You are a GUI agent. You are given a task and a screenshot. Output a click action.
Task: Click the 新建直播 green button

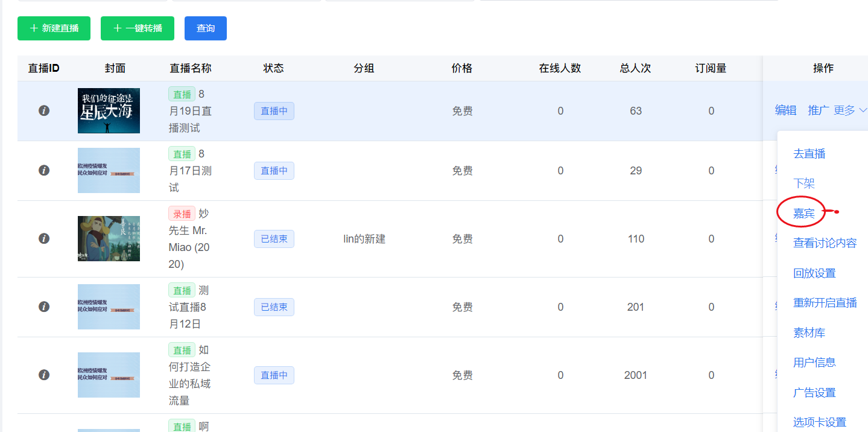click(x=54, y=28)
